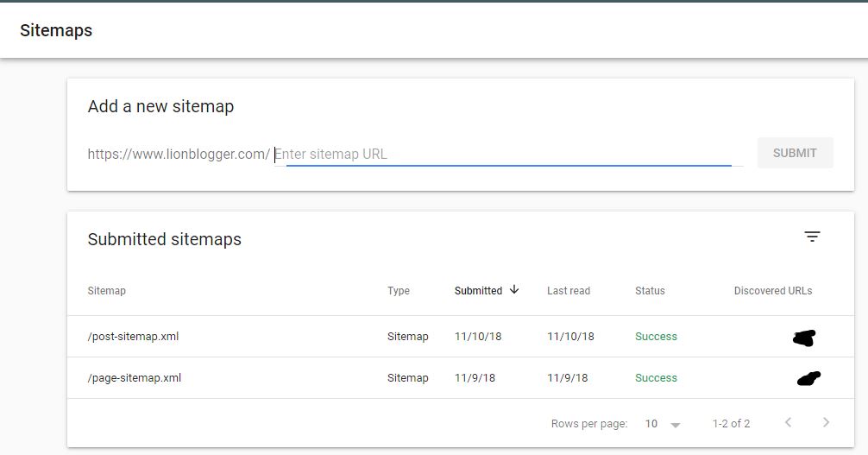The image size is (868, 455).
Task: Open the /page-sitemap.xml entry
Action: pyautogui.click(x=134, y=378)
